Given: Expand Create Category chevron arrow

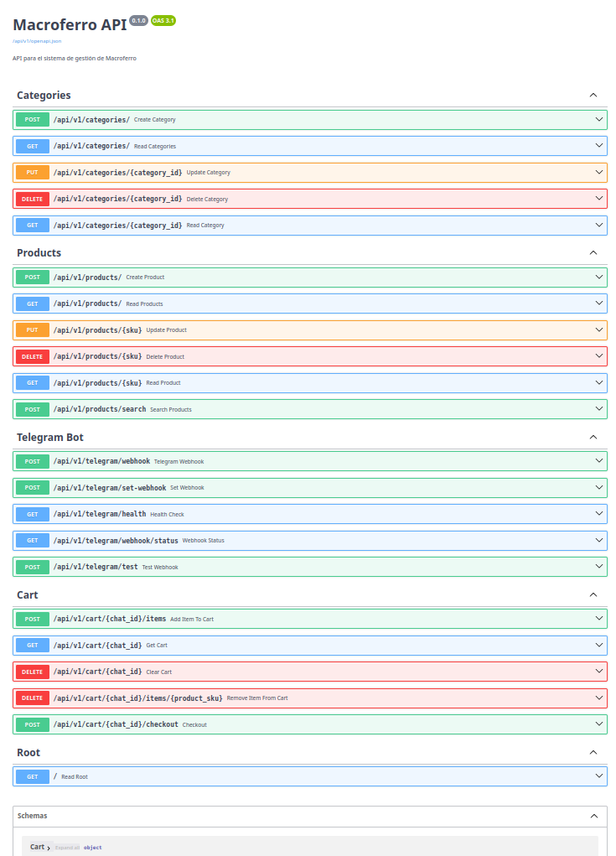Looking at the screenshot, I should [x=599, y=120].
